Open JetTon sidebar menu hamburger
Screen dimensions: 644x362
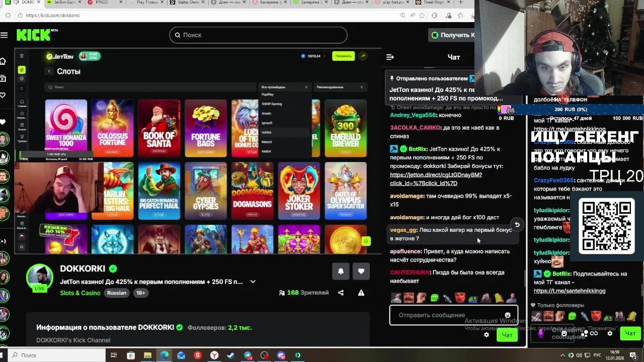click(x=22, y=56)
